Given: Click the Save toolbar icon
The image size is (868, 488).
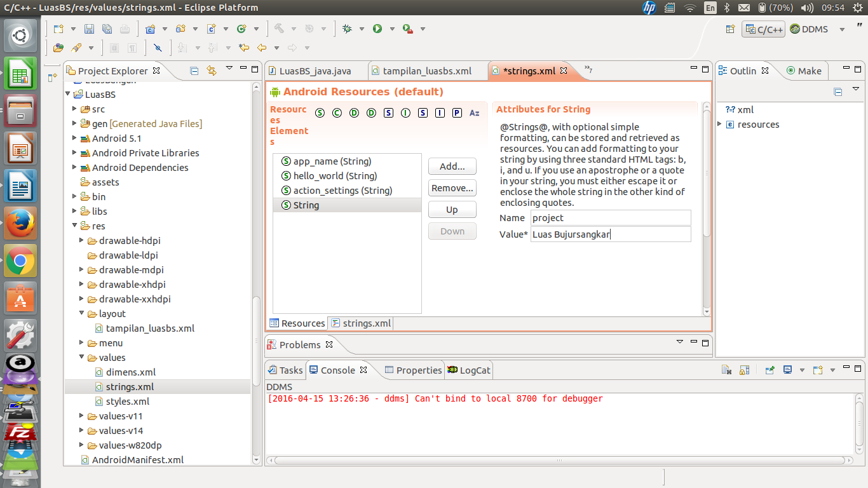Looking at the screenshot, I should click(x=90, y=29).
